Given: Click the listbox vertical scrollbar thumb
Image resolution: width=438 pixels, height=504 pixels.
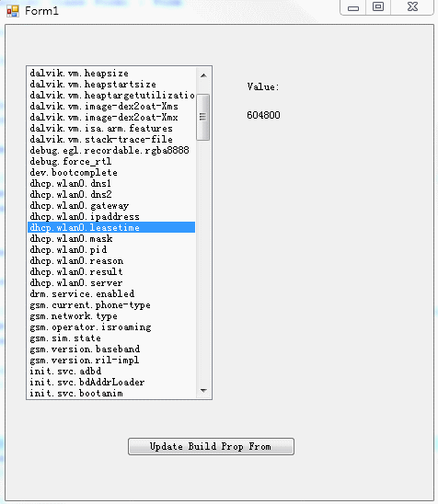Looking at the screenshot, I should (x=203, y=117).
